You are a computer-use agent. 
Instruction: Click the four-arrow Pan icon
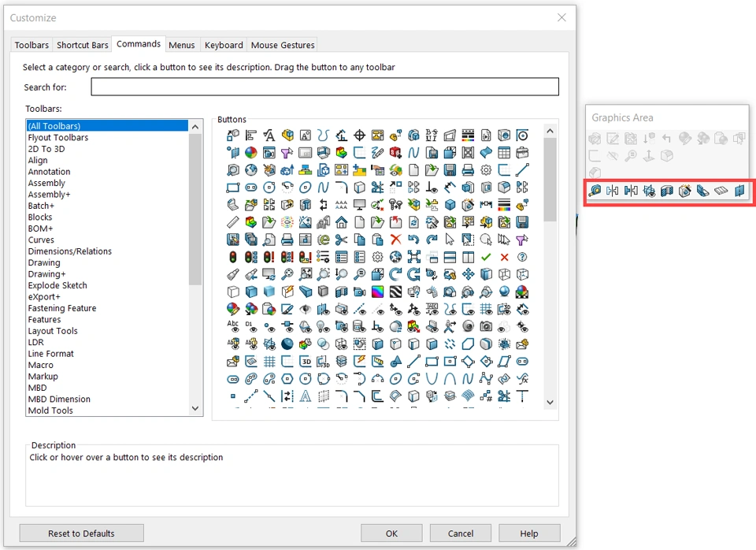468,274
